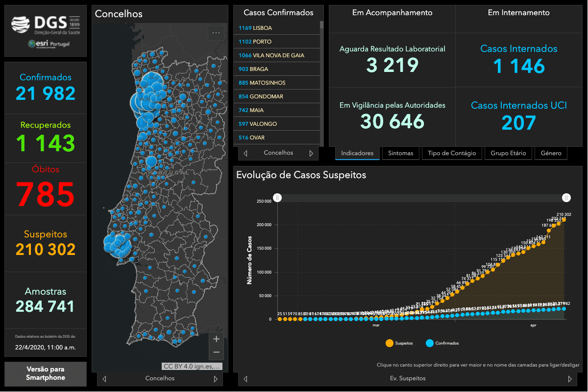The image size is (588, 392).
Task: Click the left chart range slider handle
Action: pyautogui.click(x=277, y=198)
